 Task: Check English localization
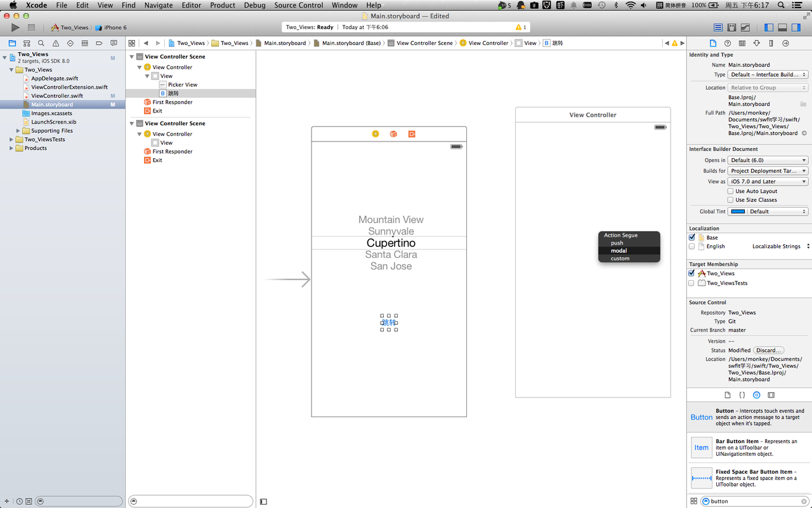(692, 246)
